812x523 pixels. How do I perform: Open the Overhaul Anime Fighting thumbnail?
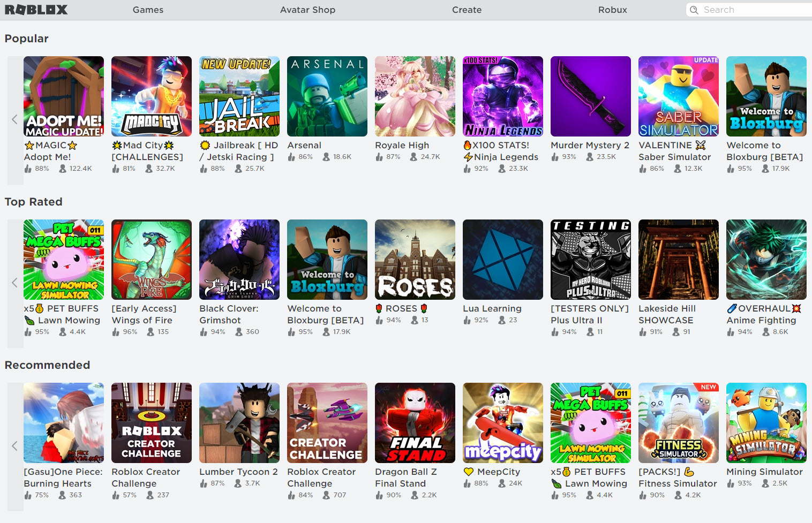point(766,260)
